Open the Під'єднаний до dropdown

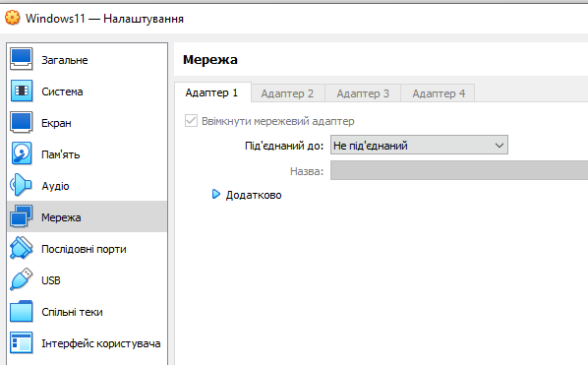tap(419, 146)
